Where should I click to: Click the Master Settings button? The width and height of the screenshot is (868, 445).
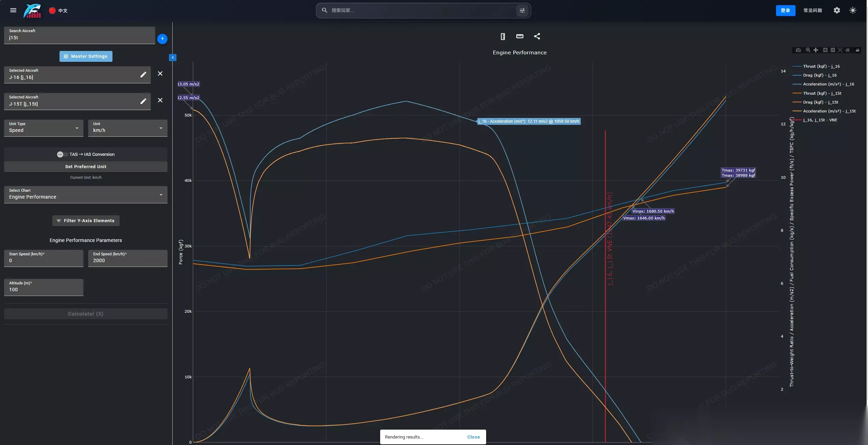tap(86, 56)
